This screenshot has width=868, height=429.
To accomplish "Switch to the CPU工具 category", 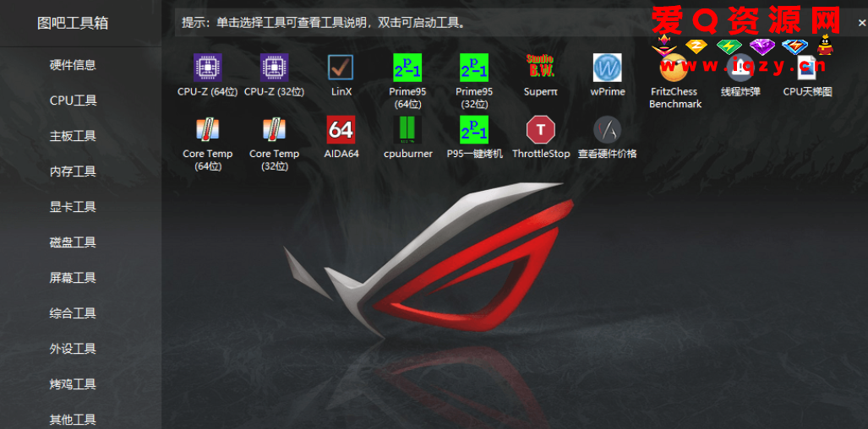I will tap(73, 100).
